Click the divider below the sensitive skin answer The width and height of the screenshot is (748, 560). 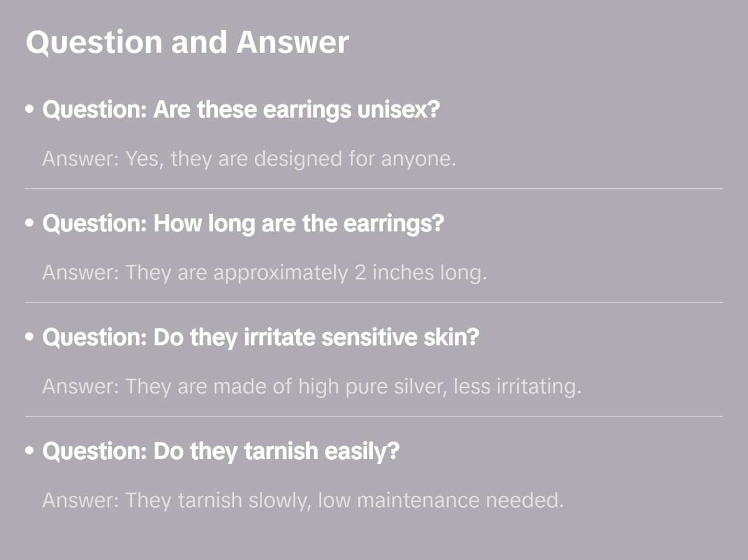(x=374, y=416)
